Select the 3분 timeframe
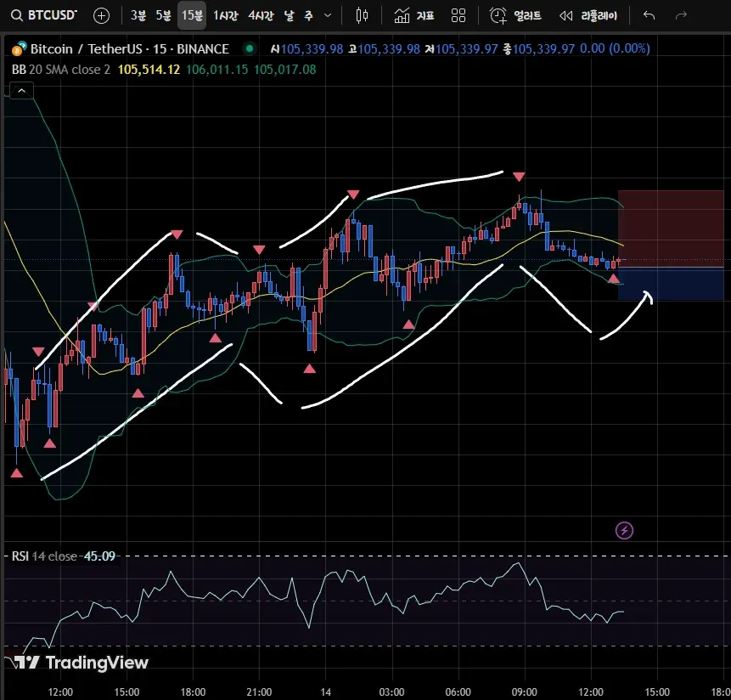Screen dimensions: 731x700 (x=138, y=15)
